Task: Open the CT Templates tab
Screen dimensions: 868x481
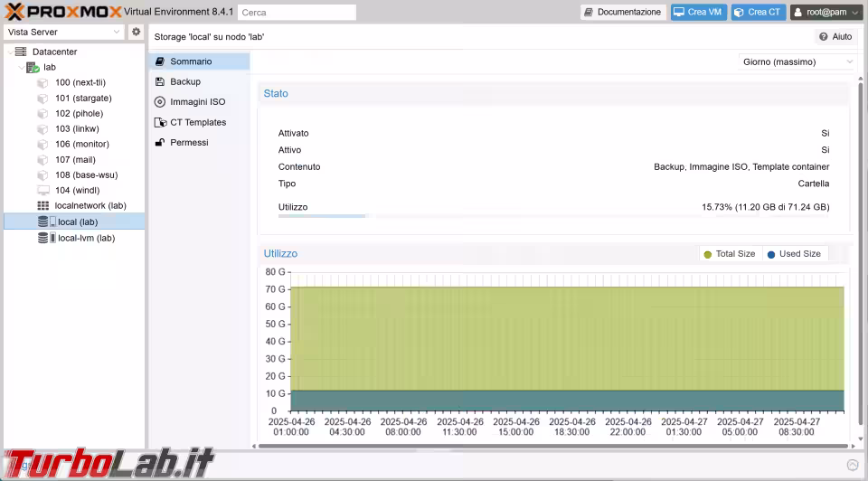Action: tap(199, 122)
